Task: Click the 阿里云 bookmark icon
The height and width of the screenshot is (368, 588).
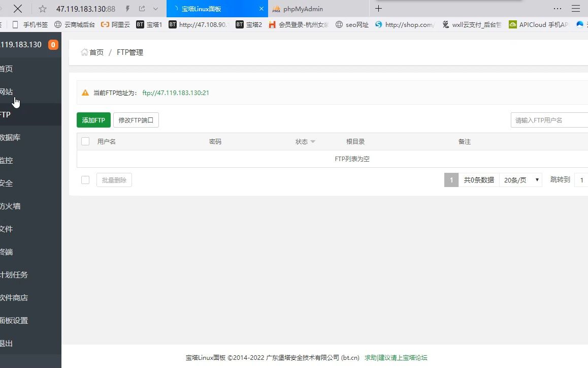Action: pyautogui.click(x=104, y=24)
